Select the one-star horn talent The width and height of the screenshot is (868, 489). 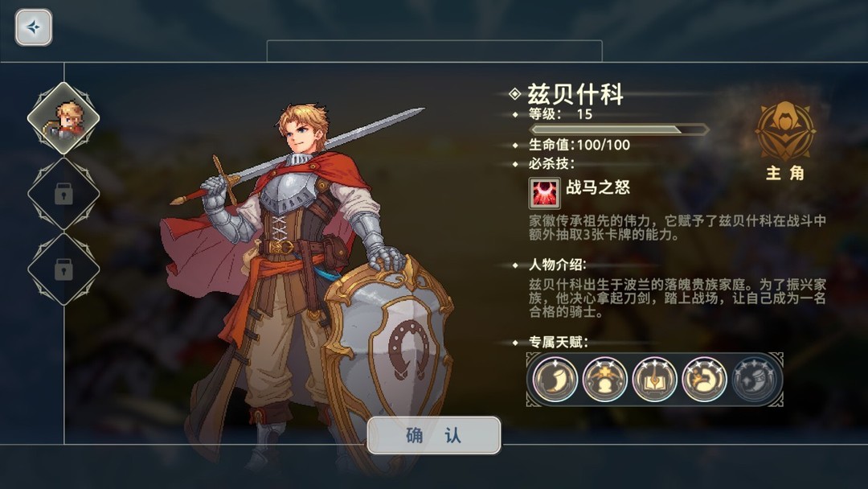click(x=555, y=379)
